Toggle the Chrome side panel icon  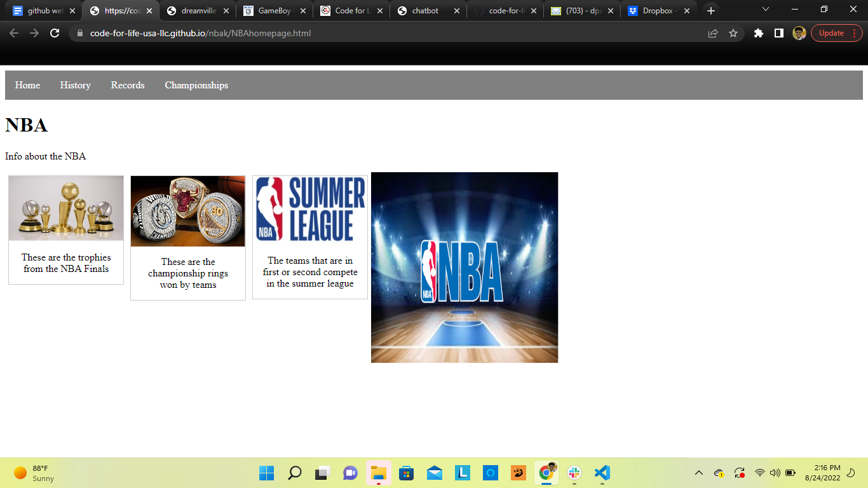[779, 33]
